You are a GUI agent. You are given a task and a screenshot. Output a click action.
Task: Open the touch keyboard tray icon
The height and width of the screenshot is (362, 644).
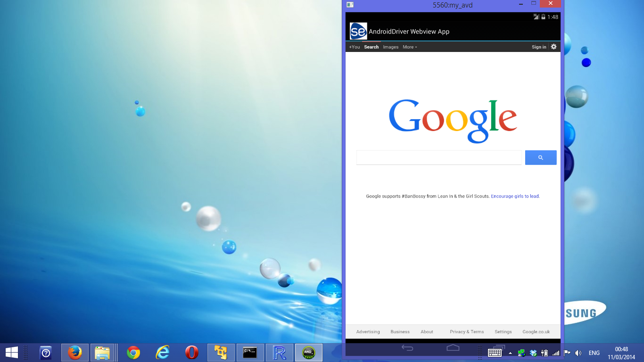[495, 353]
